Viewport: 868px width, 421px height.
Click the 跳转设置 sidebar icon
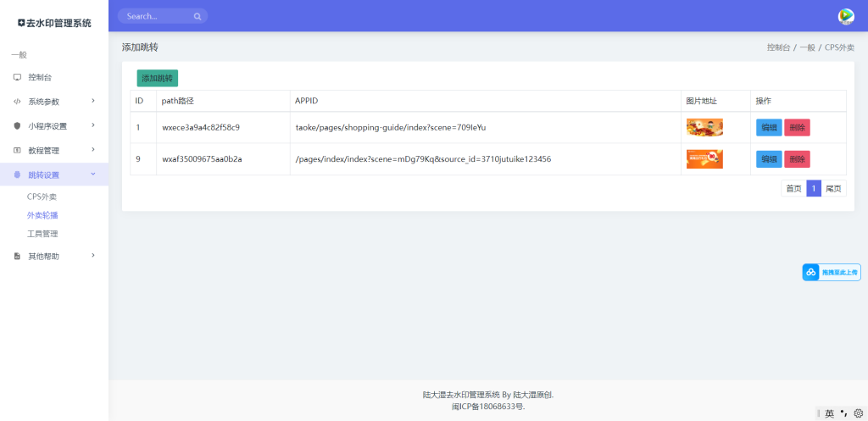(17, 174)
